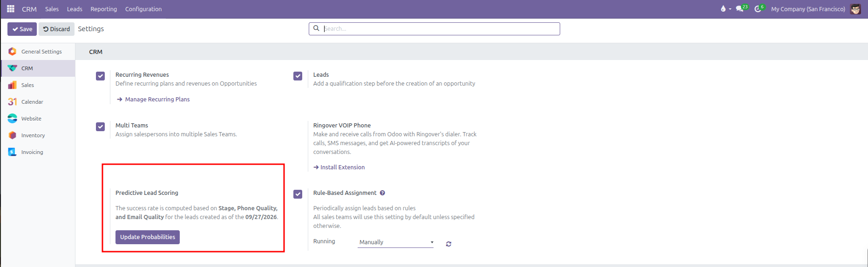868x267 pixels.
Task: Select Calendar settings in the sidebar
Action: point(38,102)
